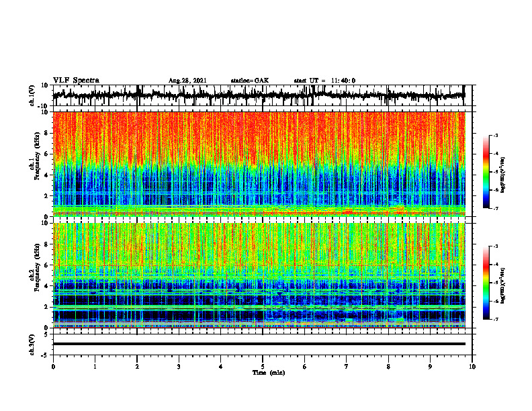Click the '-3' value on ch.1 colorbar

click(496, 135)
